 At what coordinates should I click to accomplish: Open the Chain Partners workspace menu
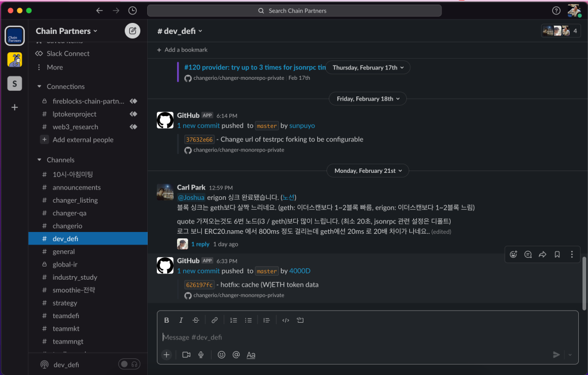(66, 31)
